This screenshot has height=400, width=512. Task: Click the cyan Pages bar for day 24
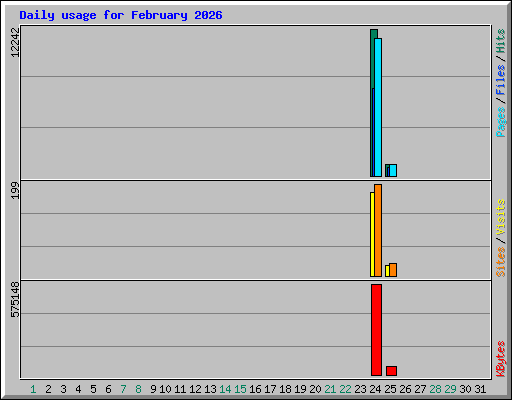click(378, 107)
